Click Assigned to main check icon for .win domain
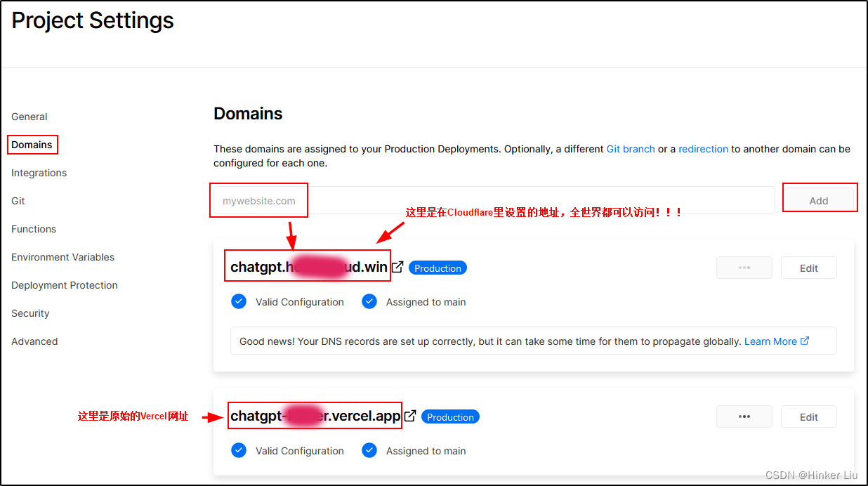The width and height of the screenshot is (868, 486). click(369, 302)
